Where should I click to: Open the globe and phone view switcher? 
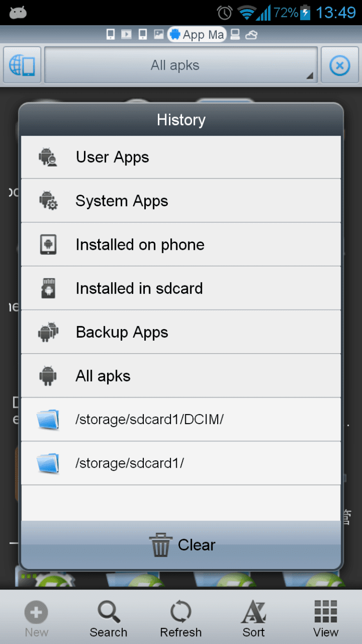tap(22, 65)
